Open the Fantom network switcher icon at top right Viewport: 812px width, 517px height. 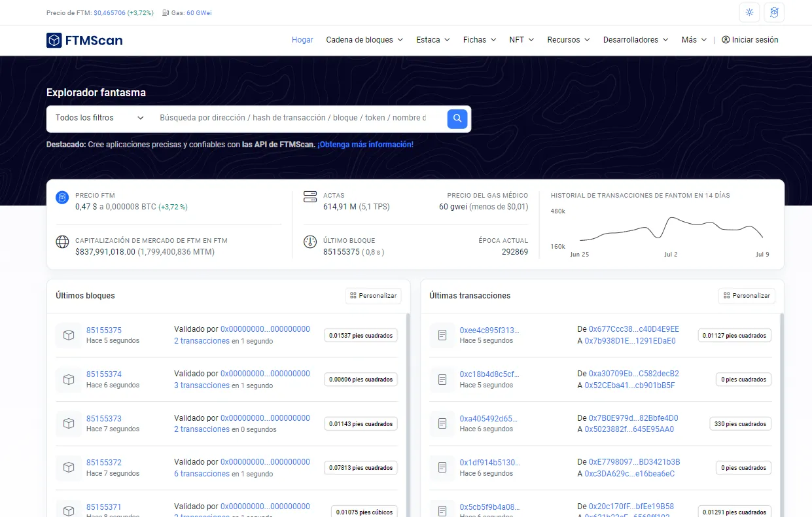(774, 12)
